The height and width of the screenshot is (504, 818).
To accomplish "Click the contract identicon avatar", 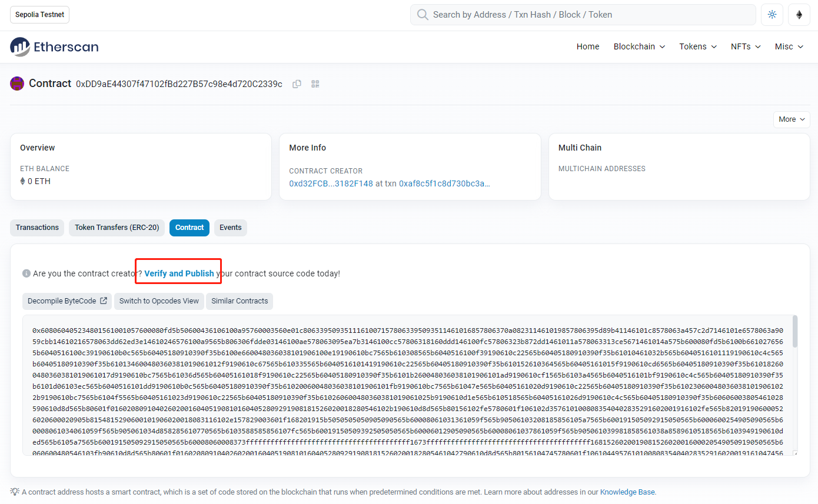I will pos(17,84).
